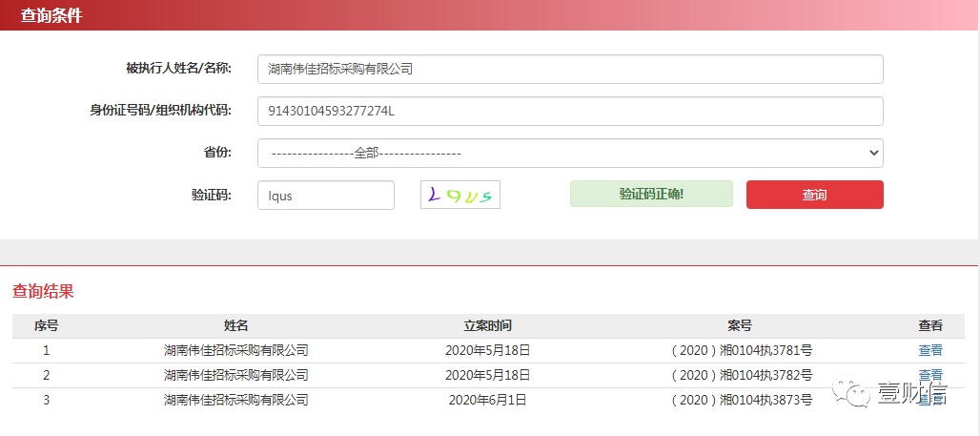Image resolution: width=980 pixels, height=436 pixels.
Task: Focus the 身份证号码/组织机构代码 input field
Action: [570, 111]
